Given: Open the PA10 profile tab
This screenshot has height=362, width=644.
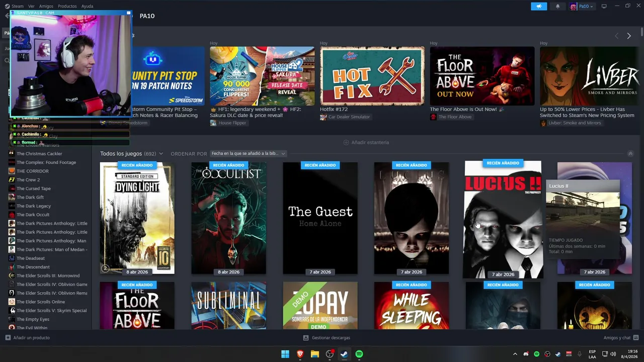Looking at the screenshot, I should pyautogui.click(x=147, y=16).
